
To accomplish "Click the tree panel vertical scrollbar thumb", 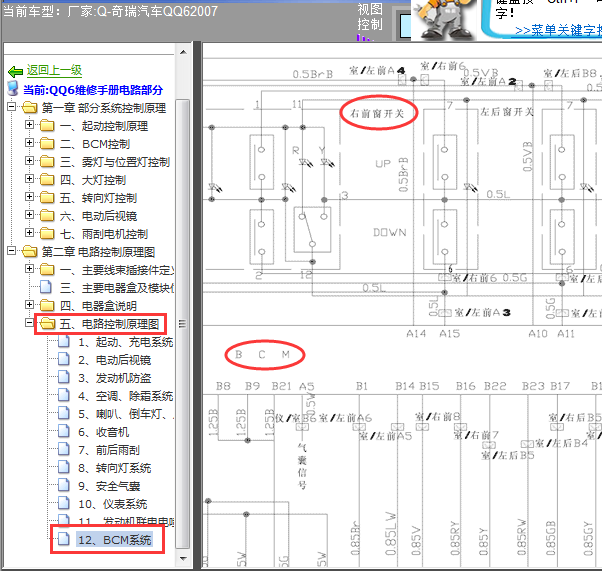I will tap(183, 324).
